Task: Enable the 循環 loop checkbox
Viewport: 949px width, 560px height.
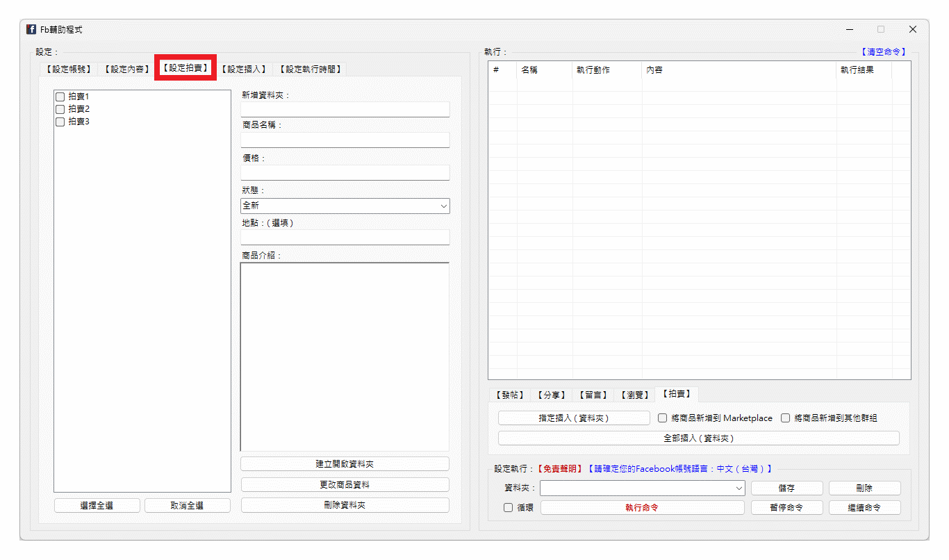Action: tap(506, 507)
